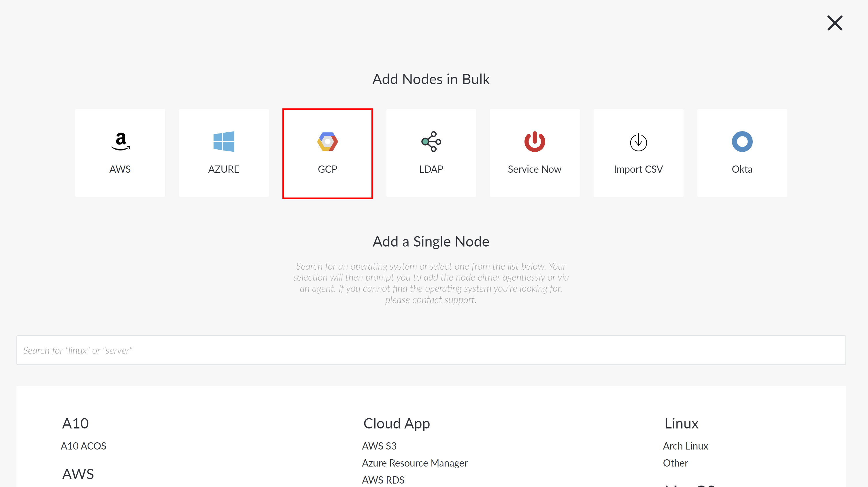Click the Import CSV download icon
This screenshot has width=868, height=487.
pyautogui.click(x=638, y=142)
